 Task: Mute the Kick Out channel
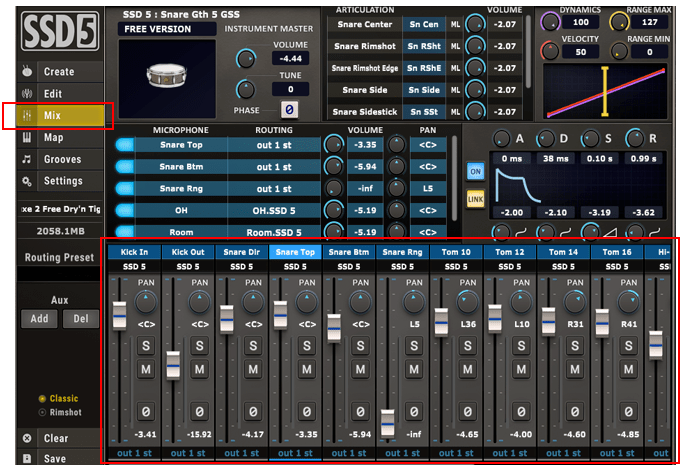click(200, 370)
